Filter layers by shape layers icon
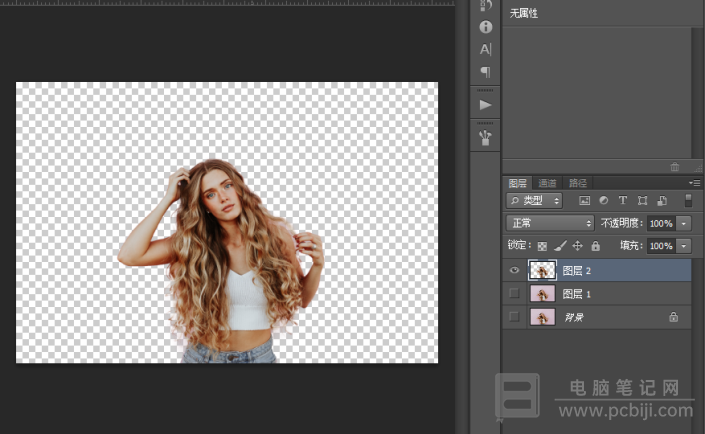Viewport: 705px width, 434px height. point(643,201)
